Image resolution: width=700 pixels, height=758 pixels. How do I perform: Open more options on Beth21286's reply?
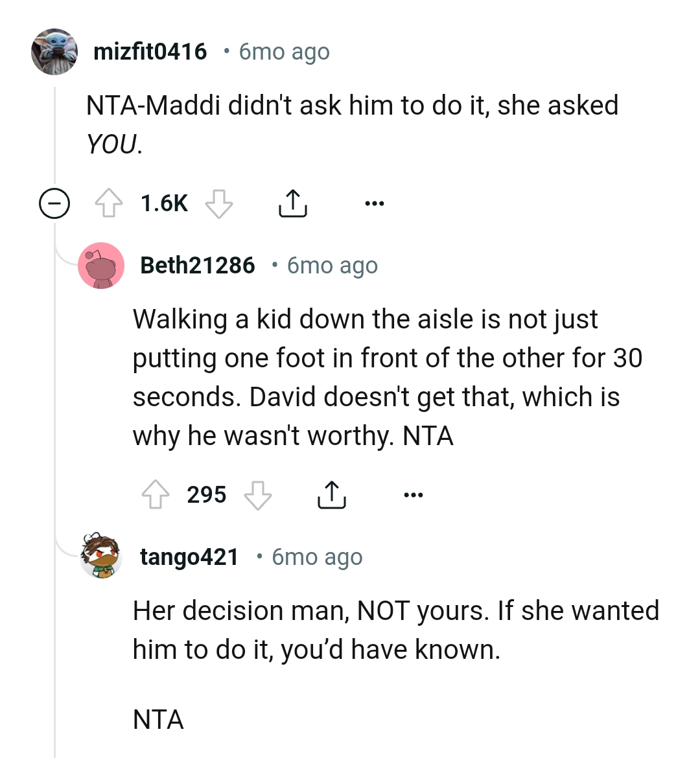click(x=414, y=495)
